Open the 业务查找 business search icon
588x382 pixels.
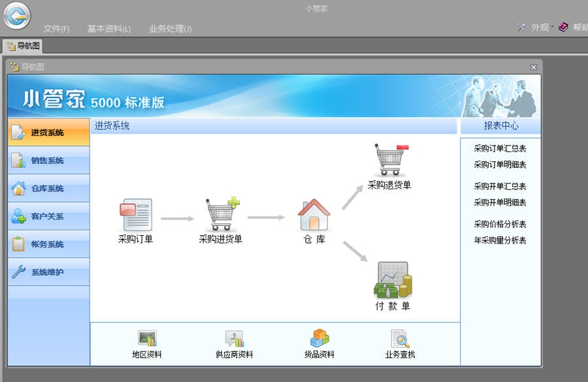tap(399, 340)
